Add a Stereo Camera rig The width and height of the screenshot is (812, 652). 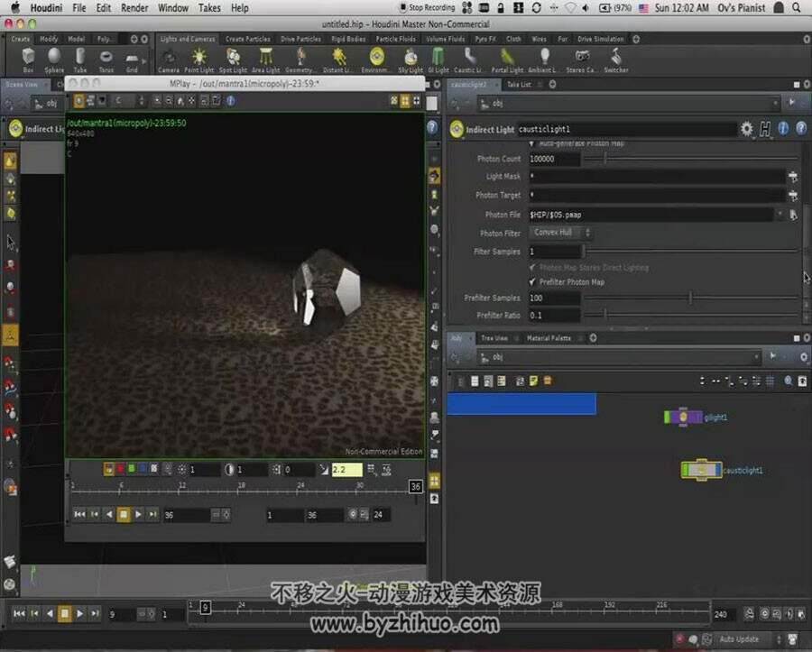[582, 60]
